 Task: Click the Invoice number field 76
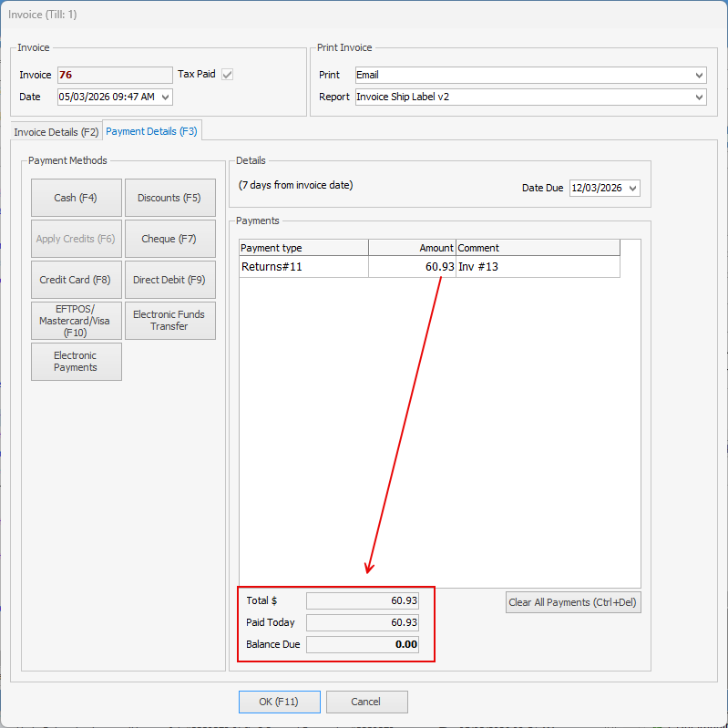[115, 75]
